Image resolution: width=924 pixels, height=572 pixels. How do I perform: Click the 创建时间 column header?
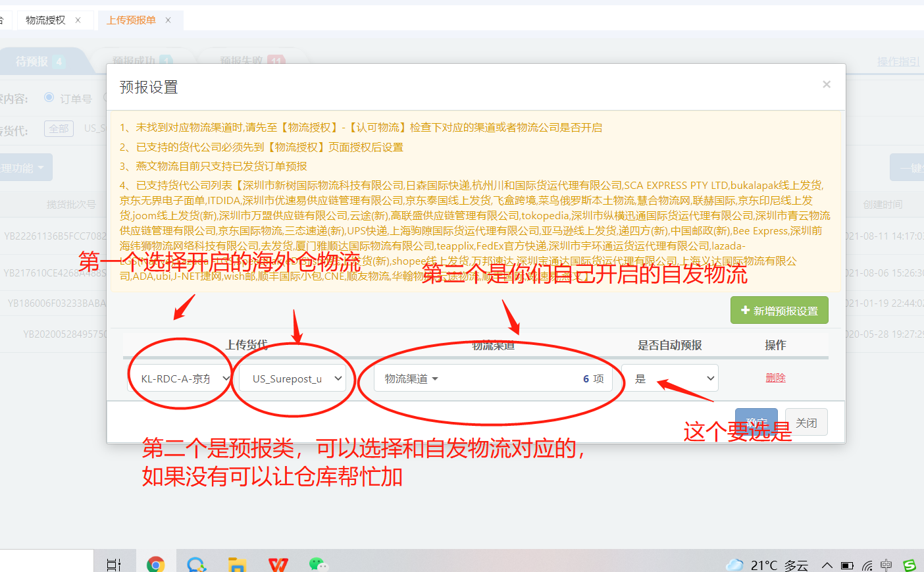tap(883, 205)
